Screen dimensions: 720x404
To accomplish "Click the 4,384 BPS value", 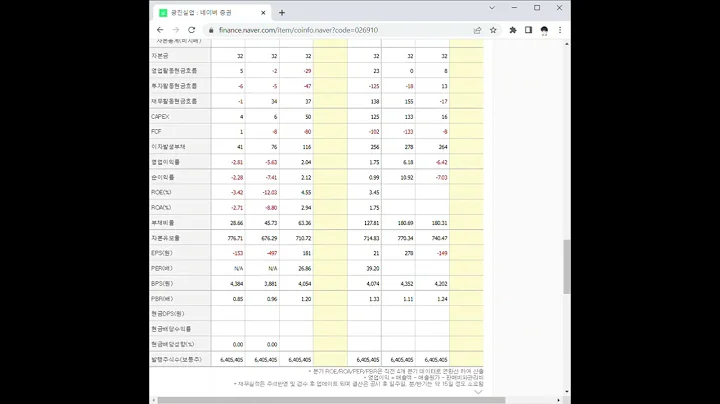I will coord(236,284).
